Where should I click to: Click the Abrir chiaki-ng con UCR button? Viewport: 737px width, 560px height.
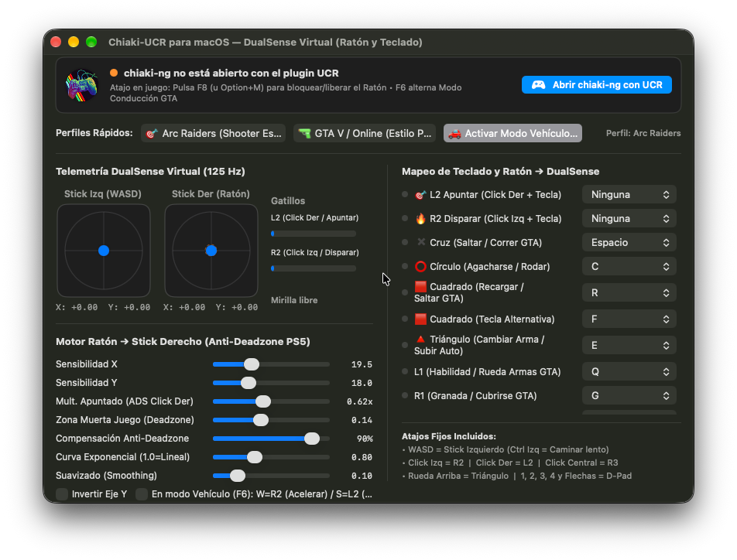[x=596, y=85]
